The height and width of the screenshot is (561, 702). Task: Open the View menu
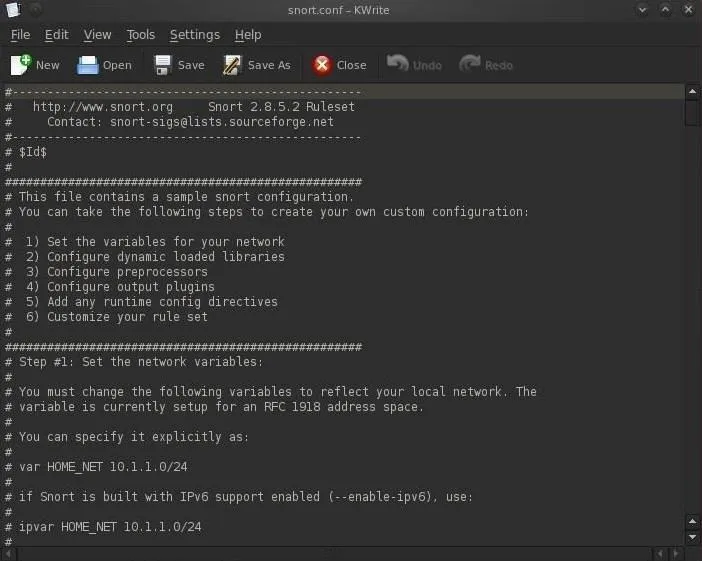pos(97,35)
